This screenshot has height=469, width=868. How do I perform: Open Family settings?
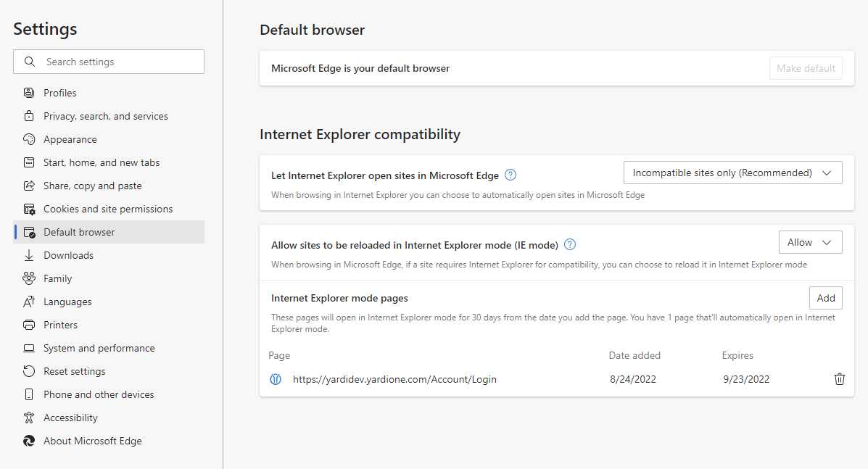(109, 278)
